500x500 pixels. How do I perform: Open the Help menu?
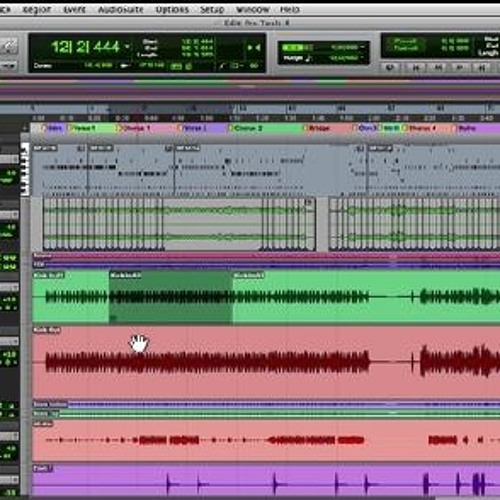tap(290, 10)
